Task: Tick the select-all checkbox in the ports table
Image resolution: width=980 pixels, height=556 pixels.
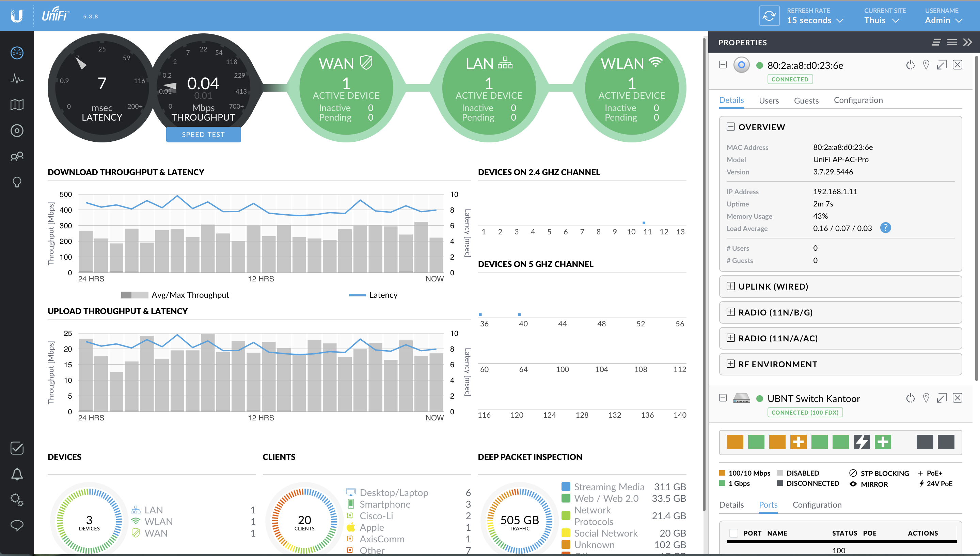Action: tap(733, 533)
